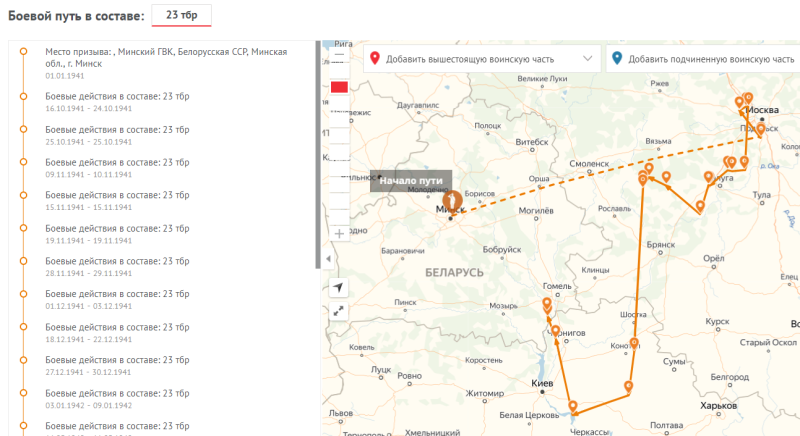This screenshot has width=800, height=436.
Task: Click timeline circle for 25.10.1941 entry
Action: pos(23,130)
